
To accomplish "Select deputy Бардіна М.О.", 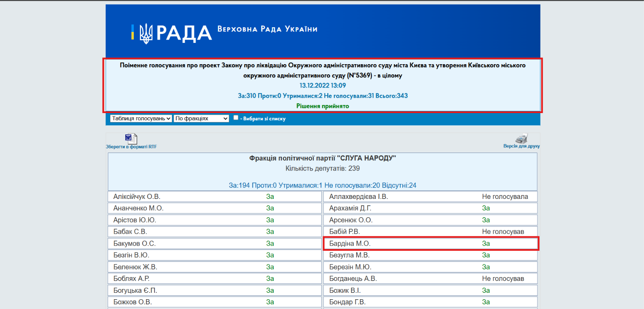I will [x=350, y=244].
